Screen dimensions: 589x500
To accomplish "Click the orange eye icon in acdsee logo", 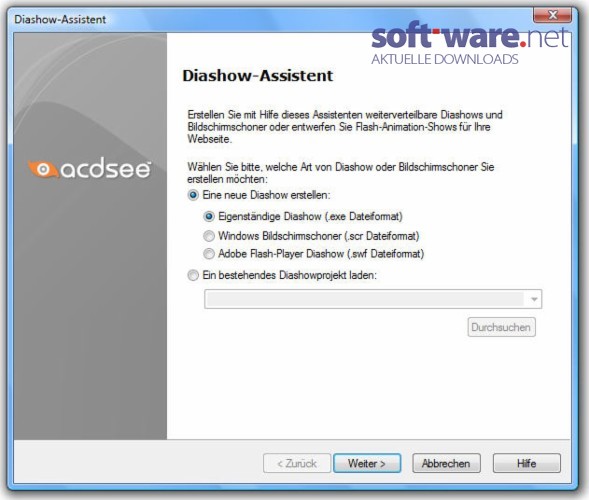I will 43,169.
